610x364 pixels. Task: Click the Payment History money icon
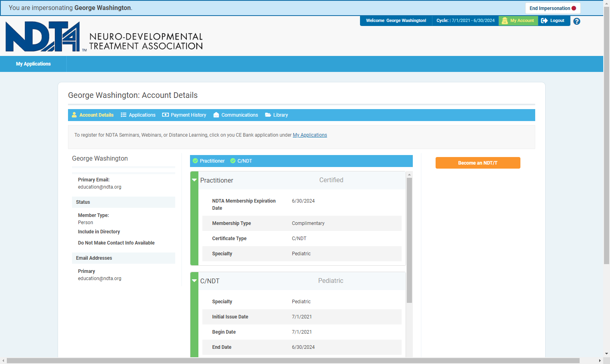165,115
